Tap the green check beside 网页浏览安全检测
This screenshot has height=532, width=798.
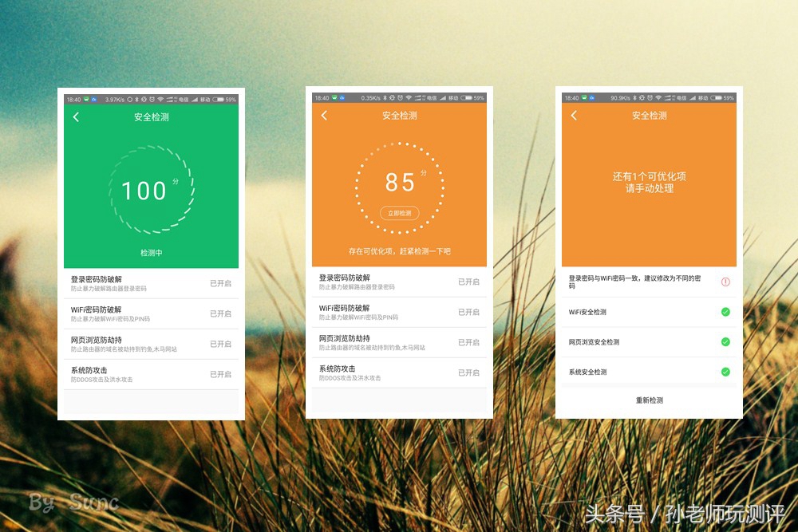pos(726,341)
